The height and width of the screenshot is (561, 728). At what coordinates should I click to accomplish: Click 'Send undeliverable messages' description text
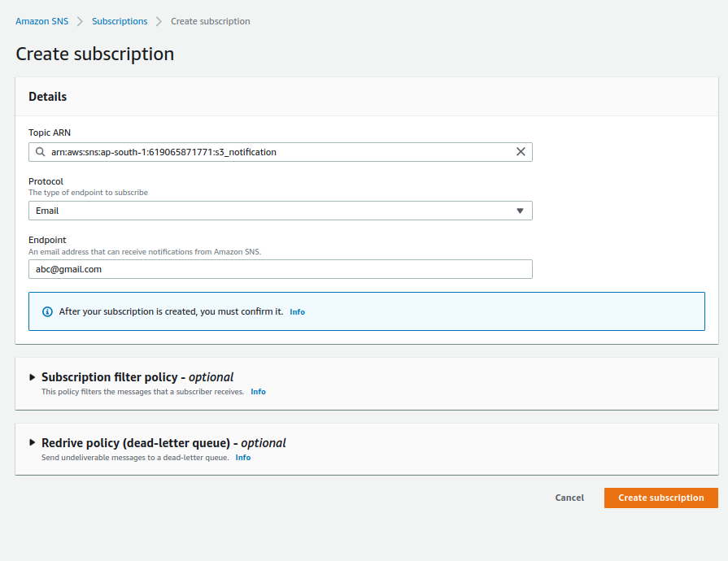pyautogui.click(x=135, y=458)
